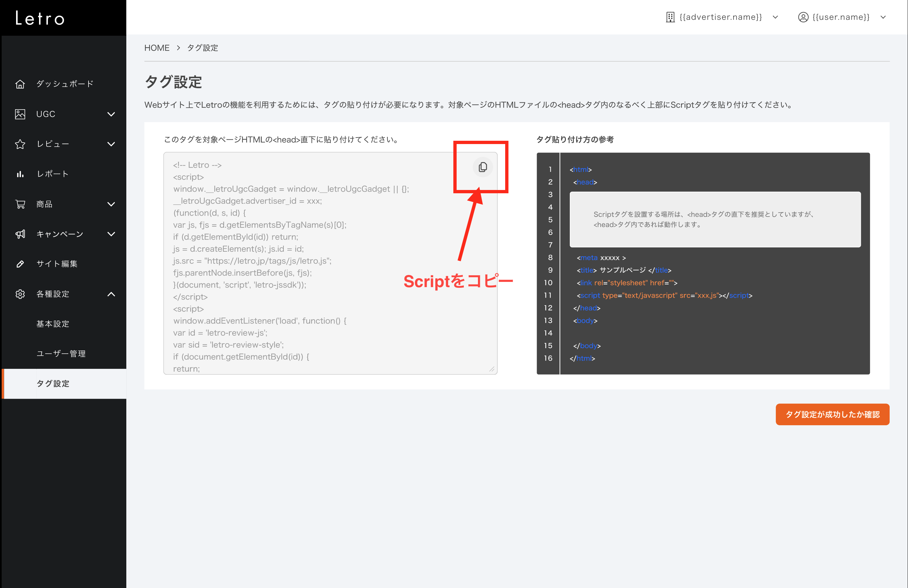908x588 pixels.
Task: Open the user name account dropdown
Action: tap(841, 17)
